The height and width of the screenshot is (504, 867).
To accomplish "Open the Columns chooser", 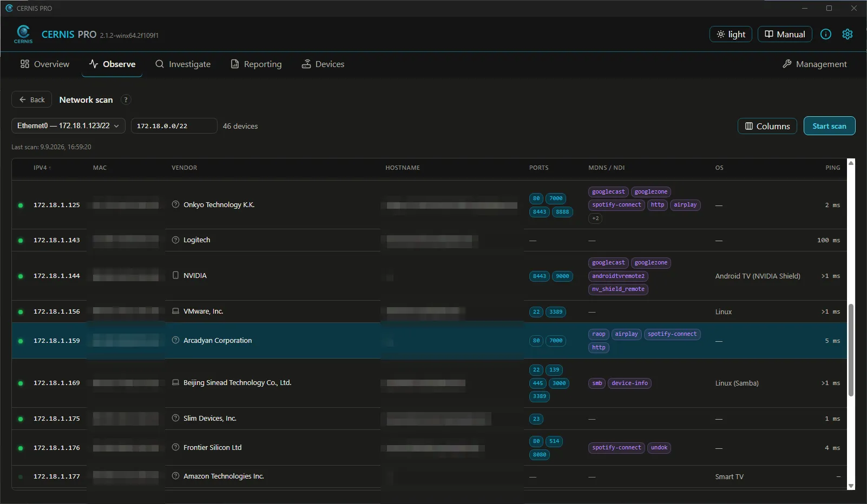I will [x=767, y=126].
